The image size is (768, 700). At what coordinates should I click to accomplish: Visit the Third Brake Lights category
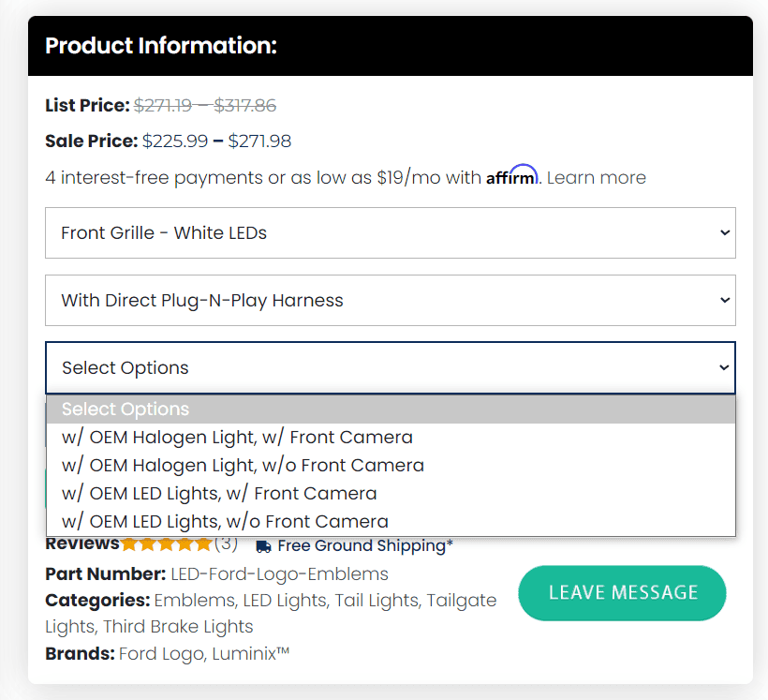pos(178,627)
